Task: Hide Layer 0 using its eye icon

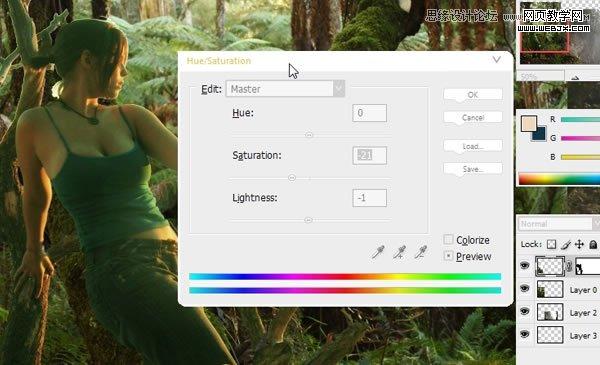Action: click(x=525, y=288)
